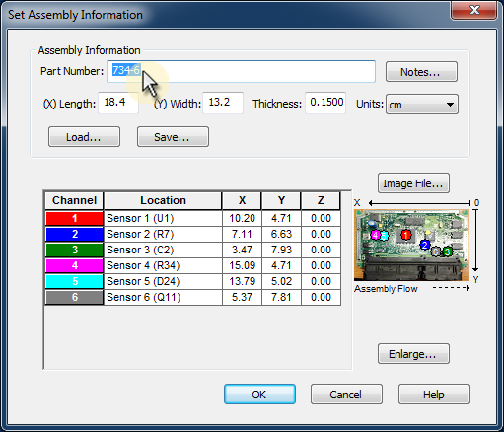Click the Enlarge... button
This screenshot has width=504, height=432.
click(413, 354)
